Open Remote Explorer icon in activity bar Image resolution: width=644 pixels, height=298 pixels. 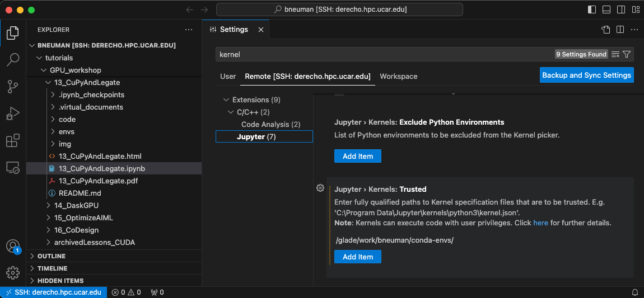pos(13,167)
